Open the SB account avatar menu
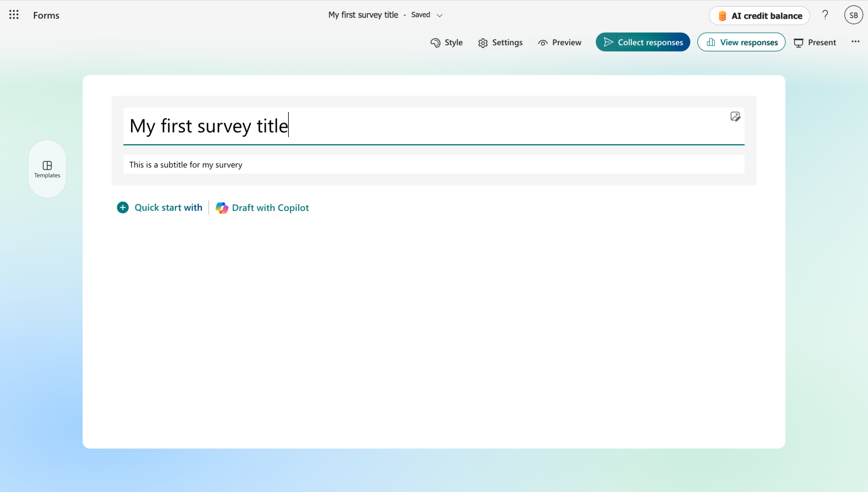The width and height of the screenshot is (868, 492). tap(853, 15)
